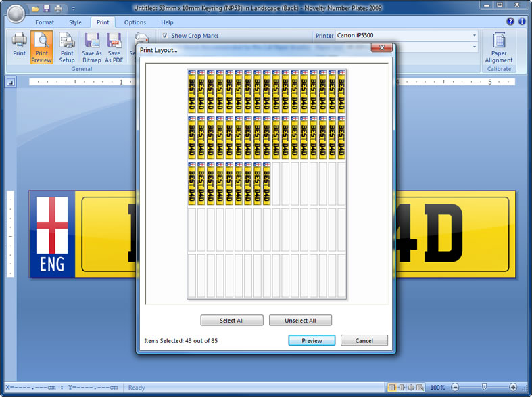Screen dimensions: 532x397
Task: Open Print Setup from the ribbon
Action: point(67,47)
